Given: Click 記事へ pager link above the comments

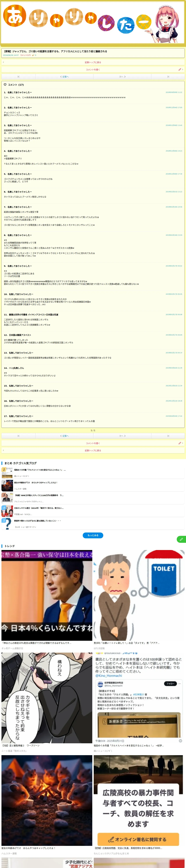Looking at the screenshot, I should (x=64, y=77).
